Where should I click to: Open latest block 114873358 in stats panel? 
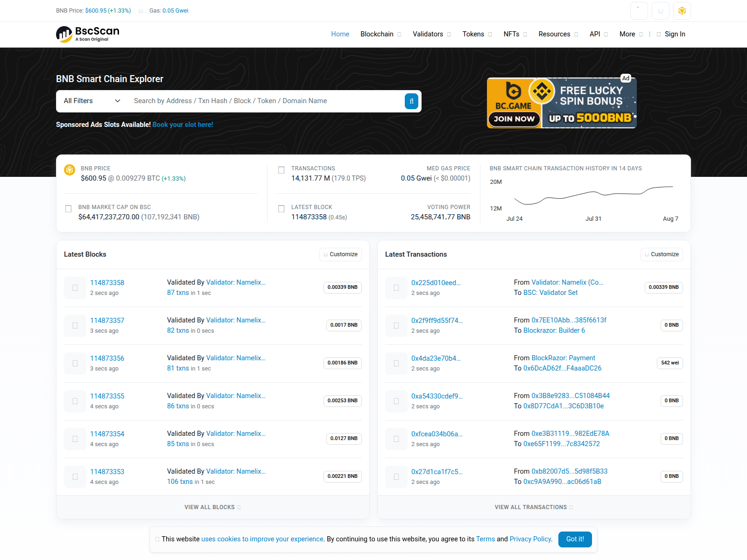click(x=309, y=217)
